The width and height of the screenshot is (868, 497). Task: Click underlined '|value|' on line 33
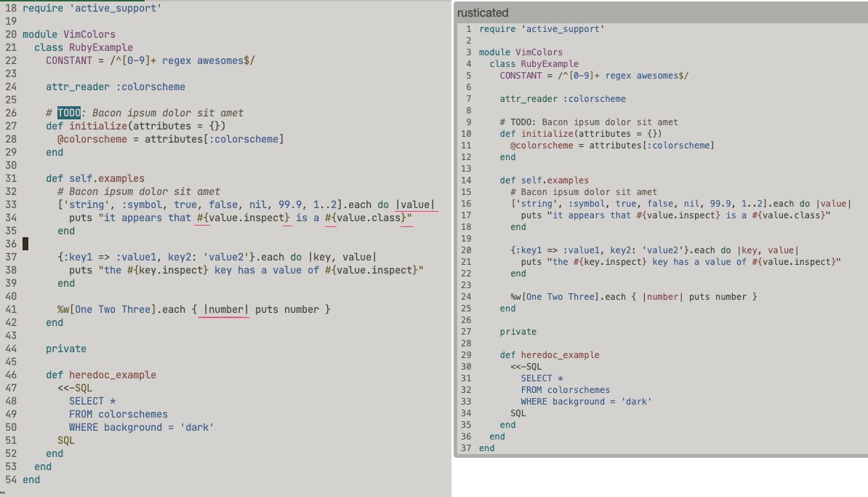[415, 205]
